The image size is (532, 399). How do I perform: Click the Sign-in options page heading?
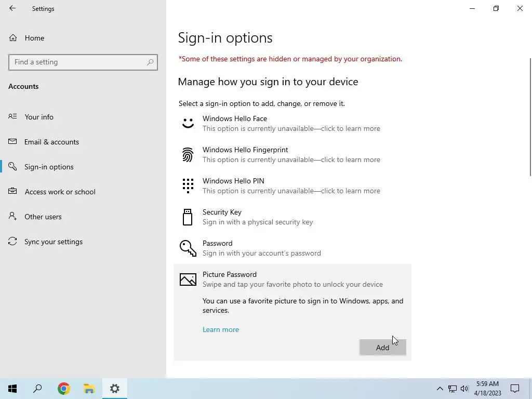click(x=225, y=37)
